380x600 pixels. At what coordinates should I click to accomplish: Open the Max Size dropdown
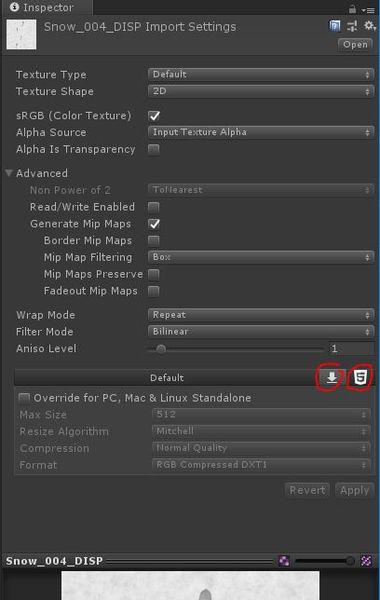click(x=261, y=414)
